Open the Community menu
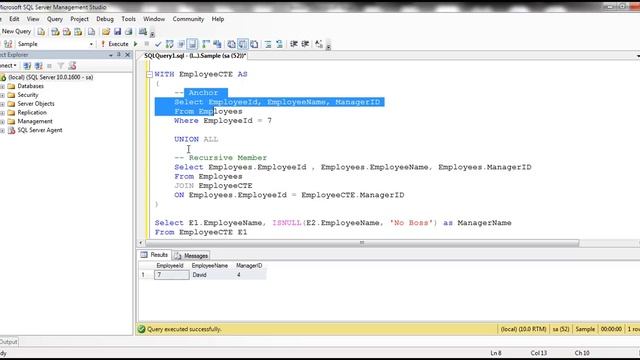Viewport: 640px width, 360px height. coord(188,19)
